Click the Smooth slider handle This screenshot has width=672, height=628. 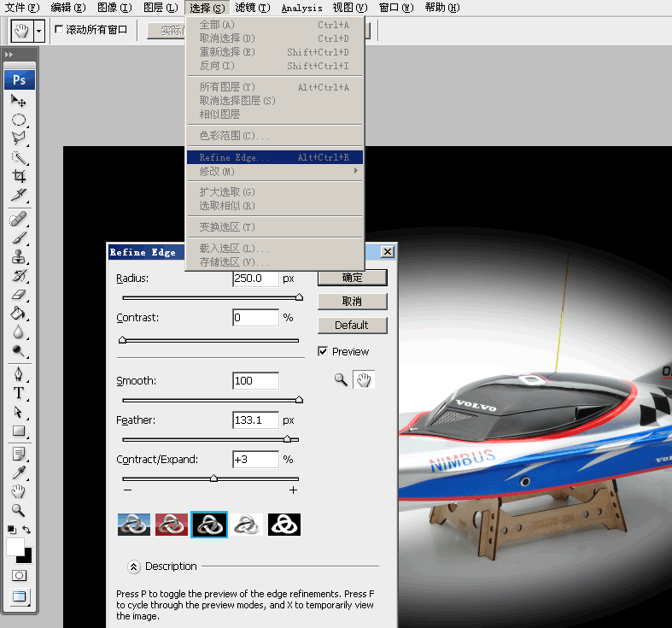click(299, 400)
